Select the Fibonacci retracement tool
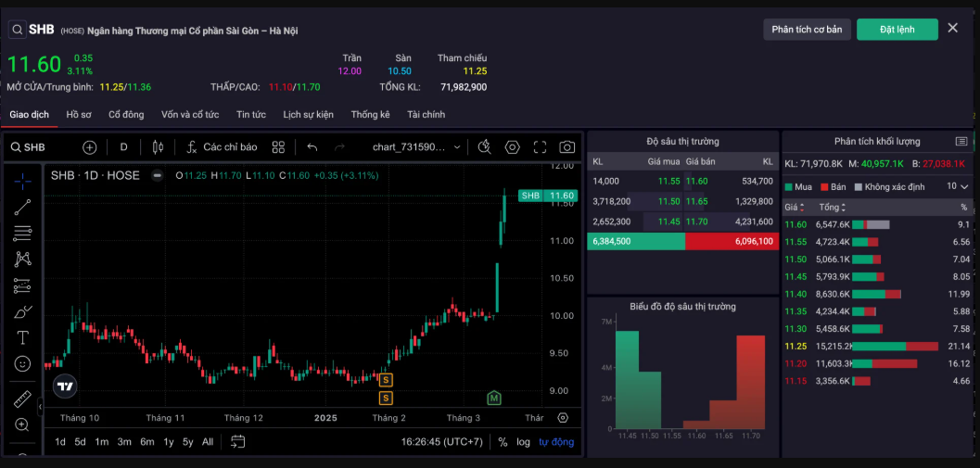 tap(22, 233)
